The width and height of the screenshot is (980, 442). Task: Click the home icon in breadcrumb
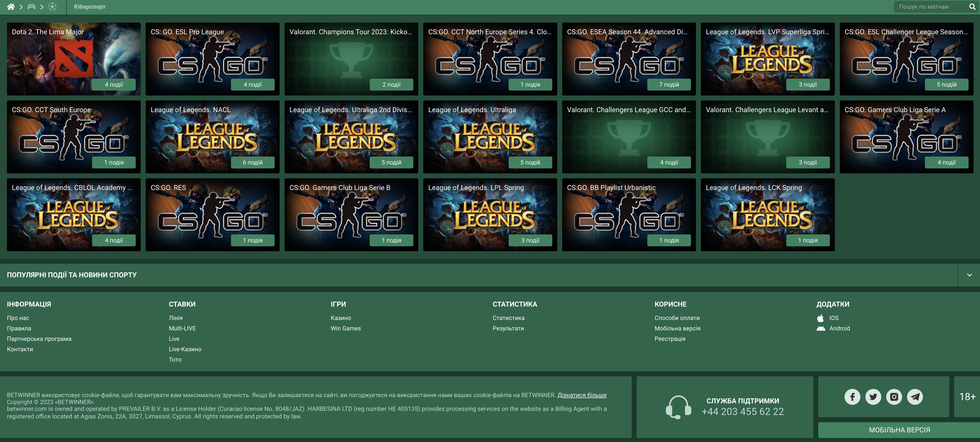coord(11,7)
